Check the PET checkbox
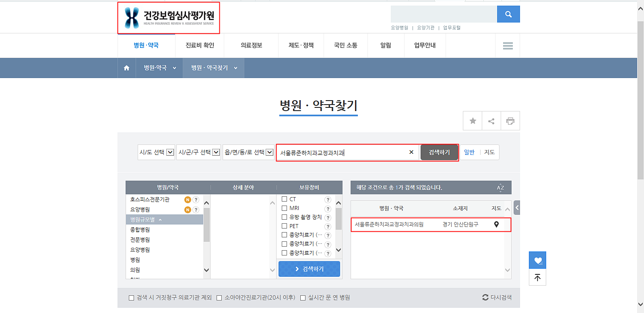The height and width of the screenshot is (313, 644). [x=284, y=226]
